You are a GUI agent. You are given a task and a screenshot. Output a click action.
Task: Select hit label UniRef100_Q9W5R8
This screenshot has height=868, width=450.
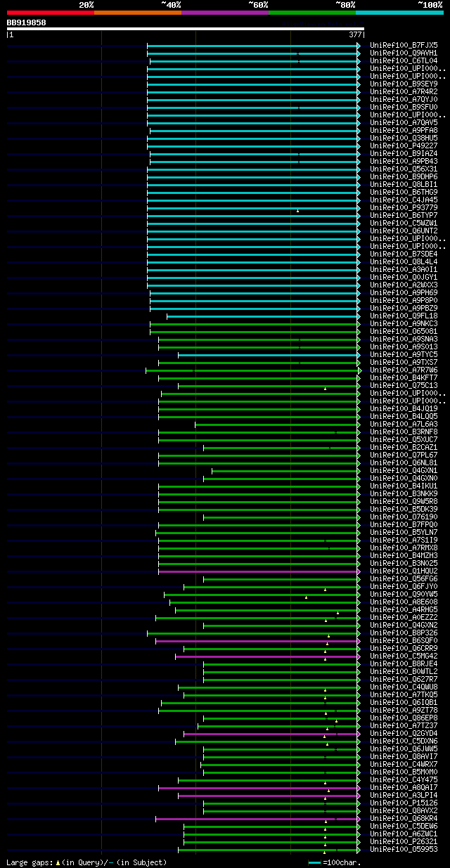pyautogui.click(x=404, y=501)
